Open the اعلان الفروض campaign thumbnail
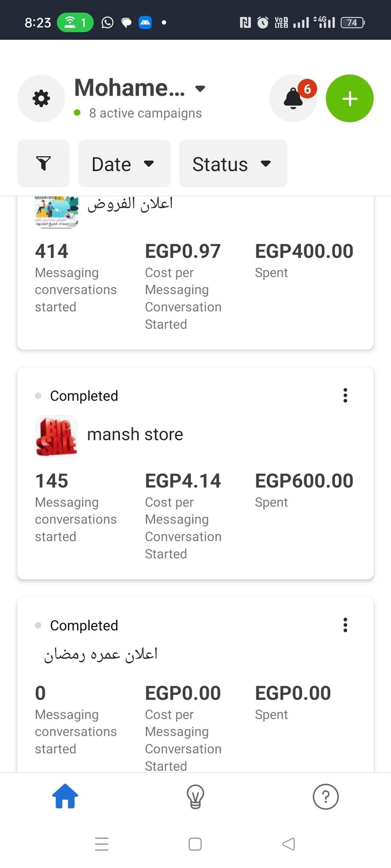The image size is (391, 868). point(56,212)
